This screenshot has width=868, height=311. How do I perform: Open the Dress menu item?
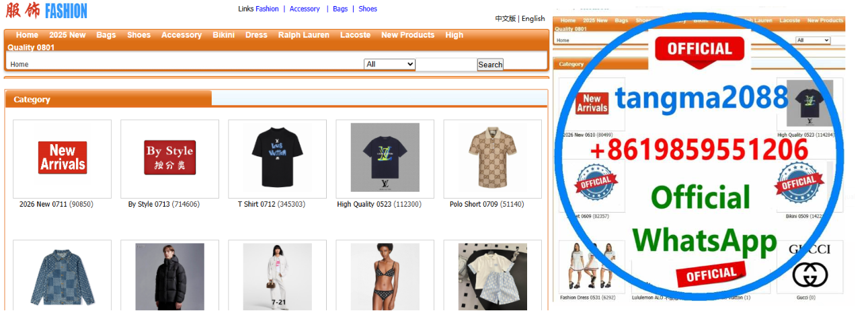[256, 35]
